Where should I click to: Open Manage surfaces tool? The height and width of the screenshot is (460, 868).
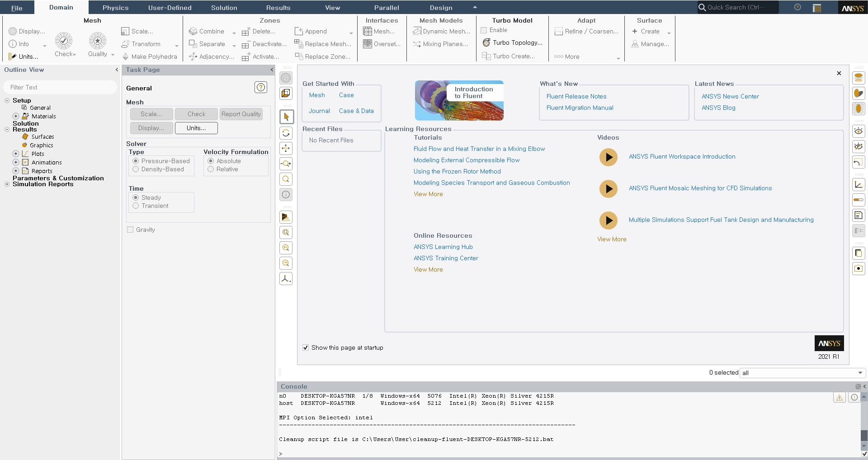650,44
